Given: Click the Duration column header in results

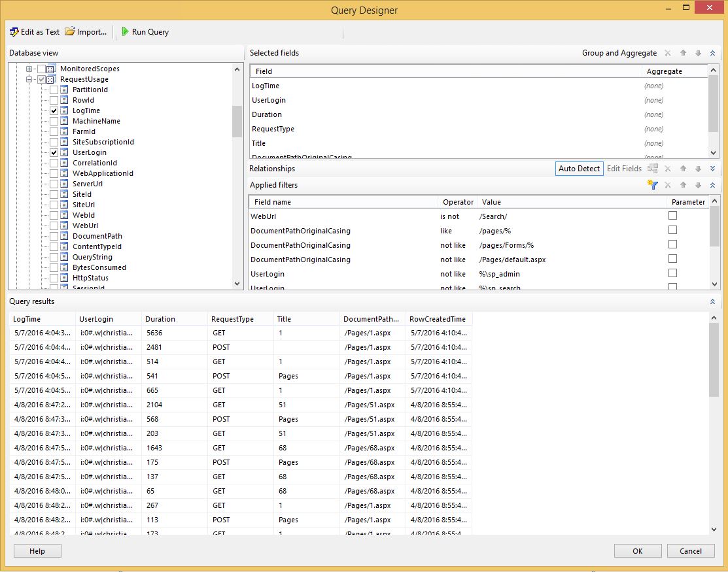Looking at the screenshot, I should 174,319.
